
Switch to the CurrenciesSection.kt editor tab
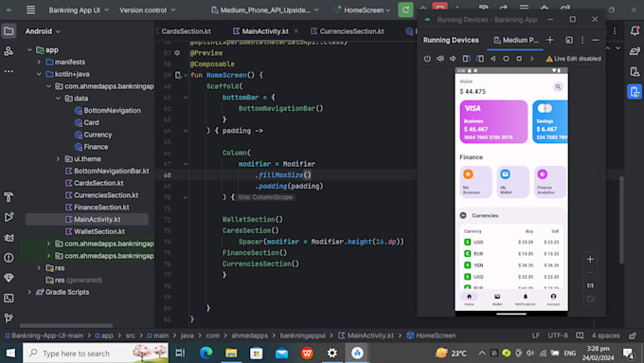click(x=348, y=31)
